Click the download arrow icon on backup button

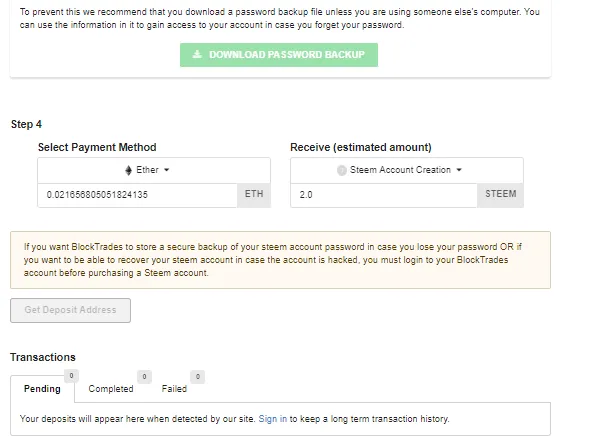pos(197,54)
